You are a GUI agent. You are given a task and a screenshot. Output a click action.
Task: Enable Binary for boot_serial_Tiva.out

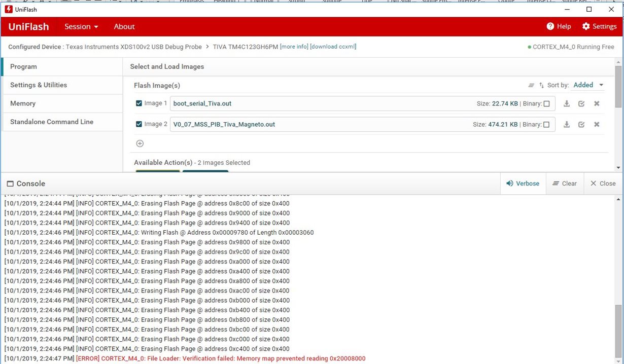[546, 103]
